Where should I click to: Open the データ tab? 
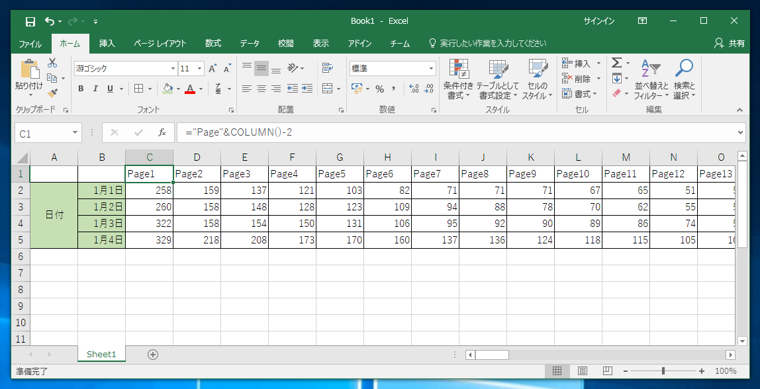pos(249,44)
